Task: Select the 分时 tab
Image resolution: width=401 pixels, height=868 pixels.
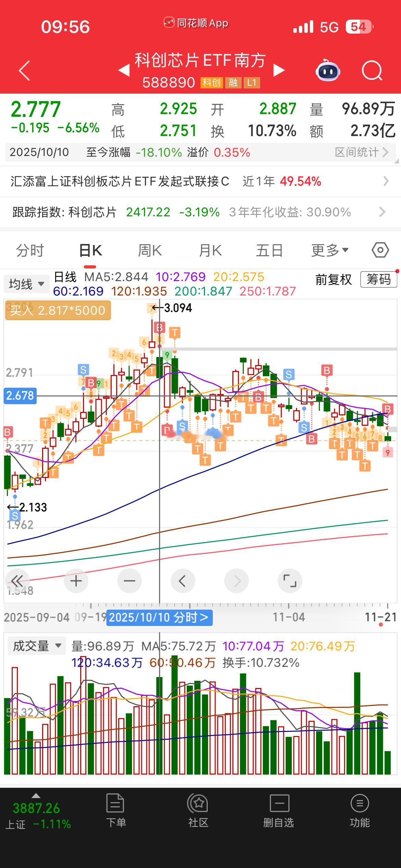Action: 30,251
